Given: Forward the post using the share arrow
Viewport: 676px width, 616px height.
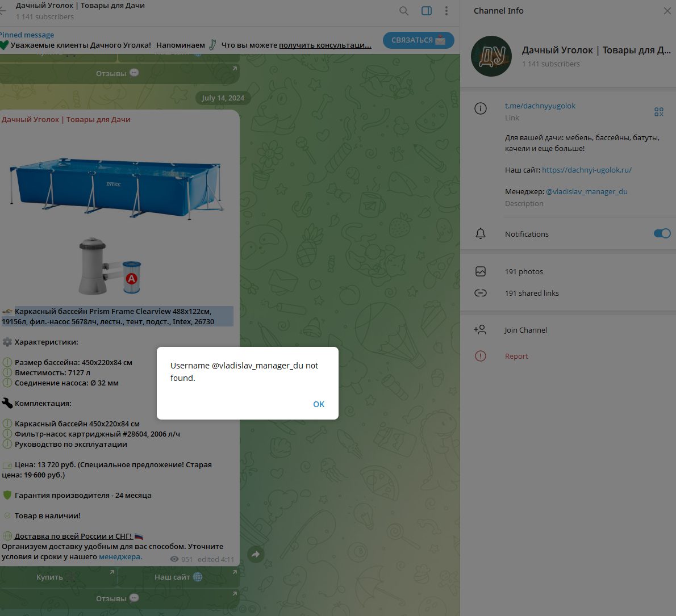Looking at the screenshot, I should click(256, 554).
